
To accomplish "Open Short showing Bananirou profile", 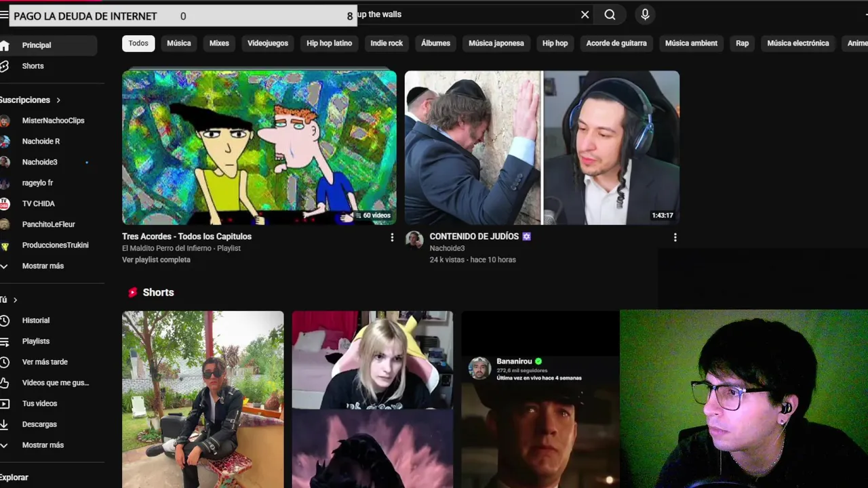I will [540, 399].
